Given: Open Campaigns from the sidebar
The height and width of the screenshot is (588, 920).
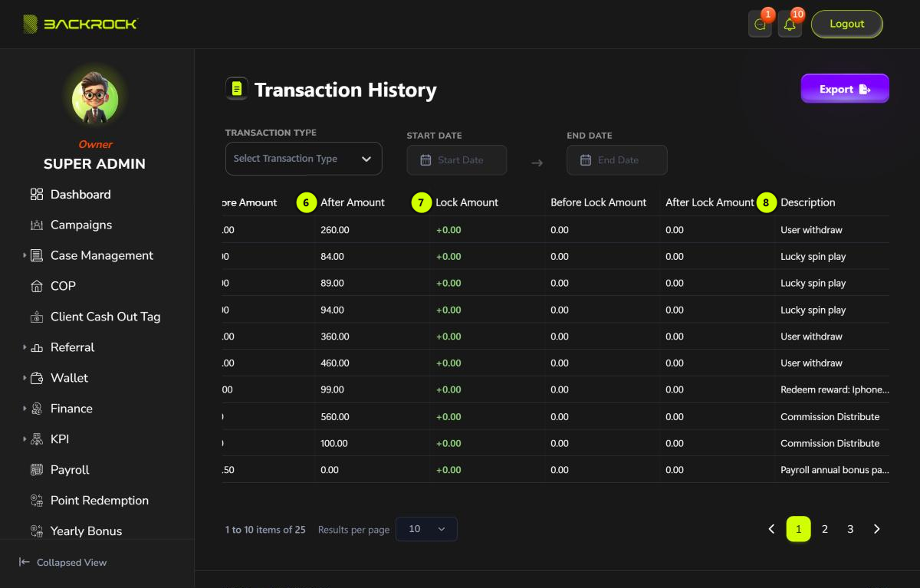Looking at the screenshot, I should click(81, 225).
